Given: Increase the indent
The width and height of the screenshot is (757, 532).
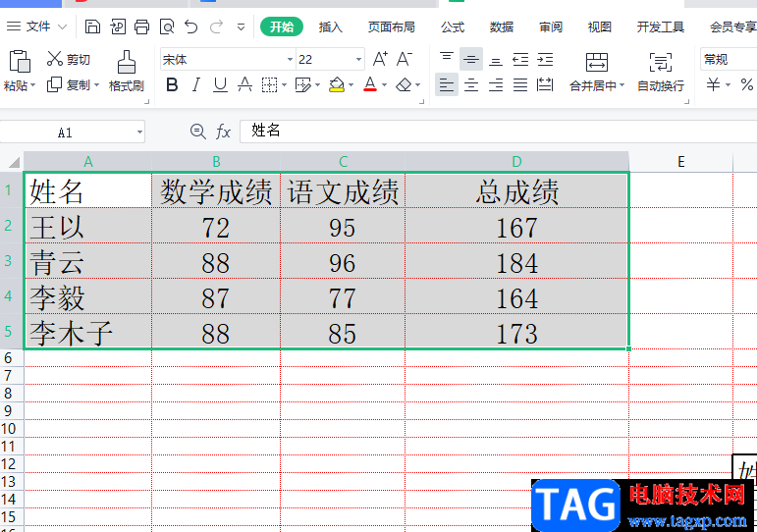Looking at the screenshot, I should [545, 59].
